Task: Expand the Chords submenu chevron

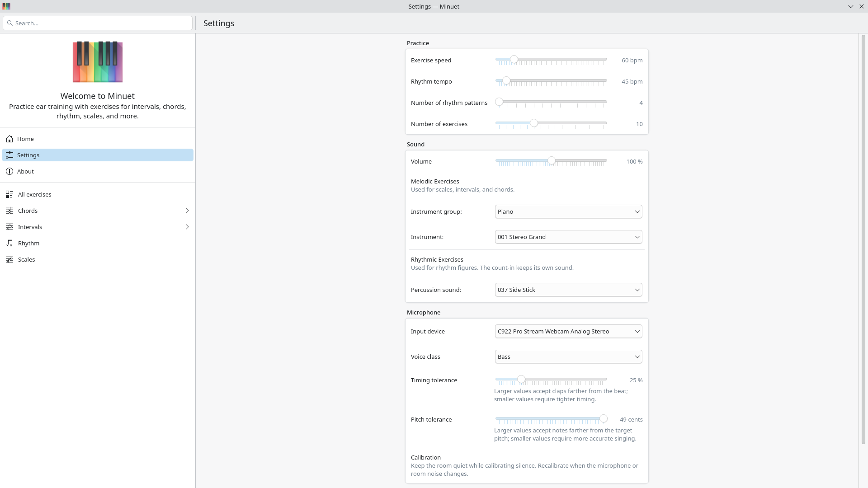Action: click(187, 211)
